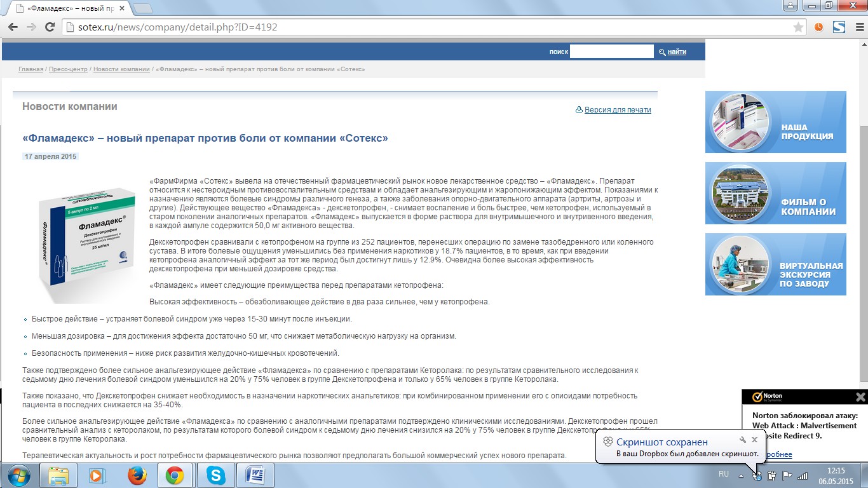Screen dimensions: 868x488
Task: Open the Фильм о компании banner
Action: point(775,193)
